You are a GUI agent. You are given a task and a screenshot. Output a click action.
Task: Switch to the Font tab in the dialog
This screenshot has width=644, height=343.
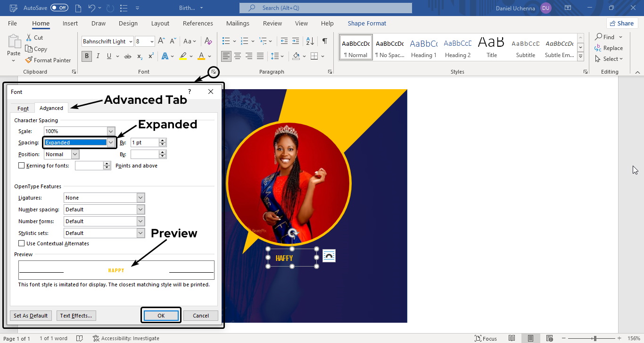click(23, 108)
